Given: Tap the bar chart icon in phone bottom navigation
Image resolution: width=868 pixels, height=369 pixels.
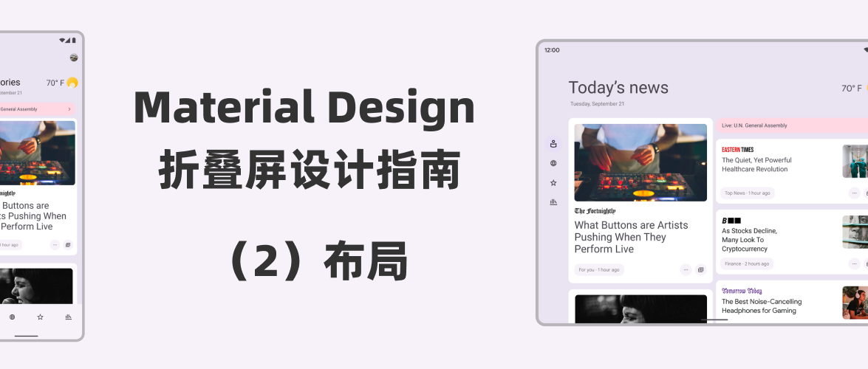Looking at the screenshot, I should pyautogui.click(x=68, y=317).
